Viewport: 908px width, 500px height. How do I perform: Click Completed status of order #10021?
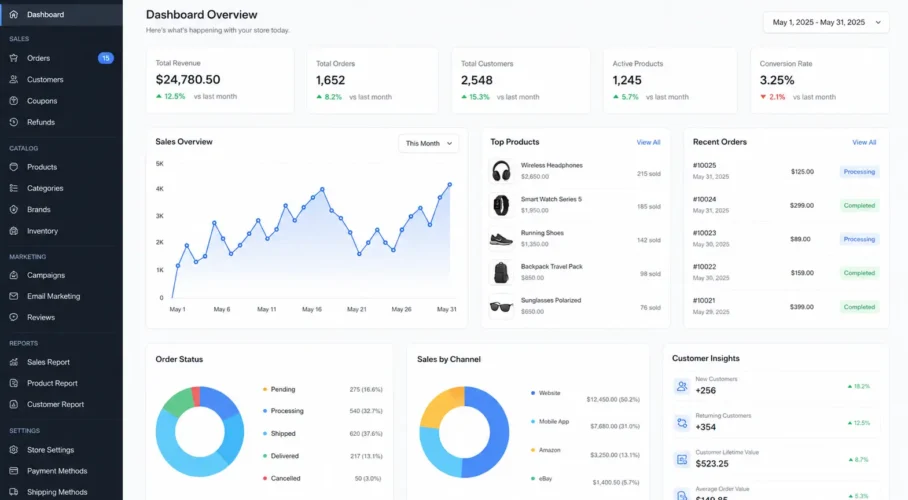(x=859, y=306)
